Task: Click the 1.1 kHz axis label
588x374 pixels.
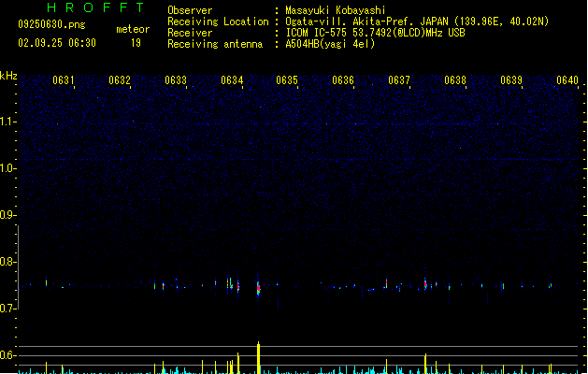Action: 7,122
